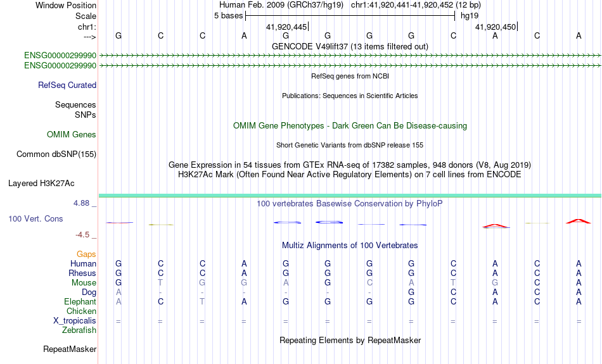The height and width of the screenshot is (364, 602).
Task: Click the OMIM Genes track label
Action: (x=72, y=135)
